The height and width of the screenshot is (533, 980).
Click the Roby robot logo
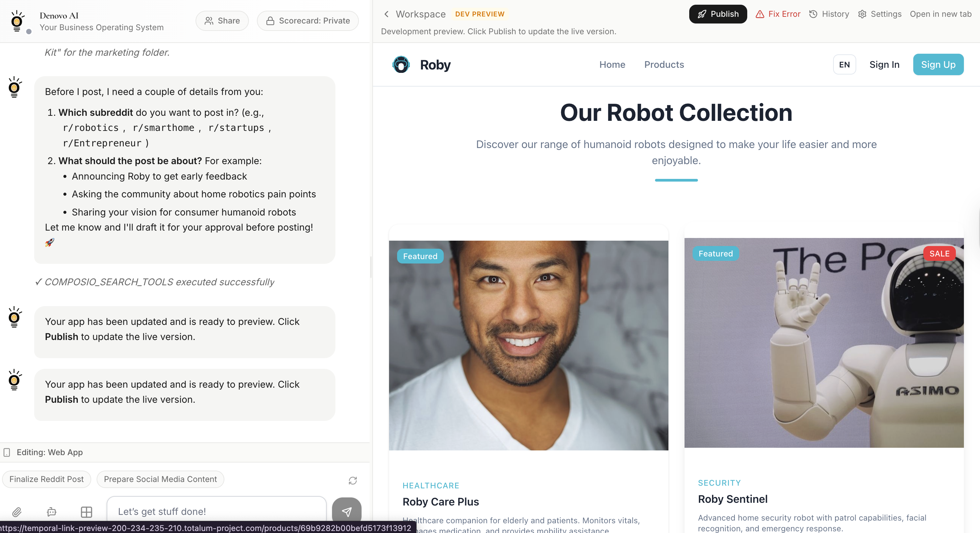tap(401, 65)
